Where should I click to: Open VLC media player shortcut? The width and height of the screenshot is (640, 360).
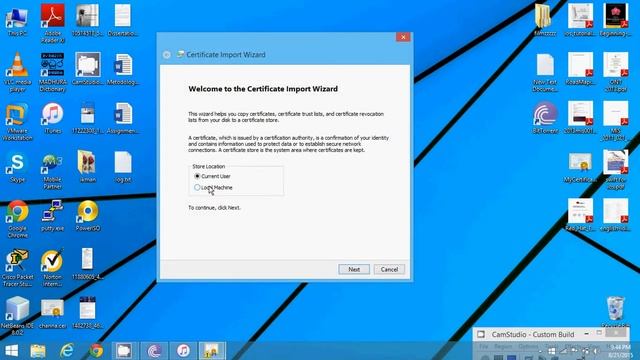point(17,72)
